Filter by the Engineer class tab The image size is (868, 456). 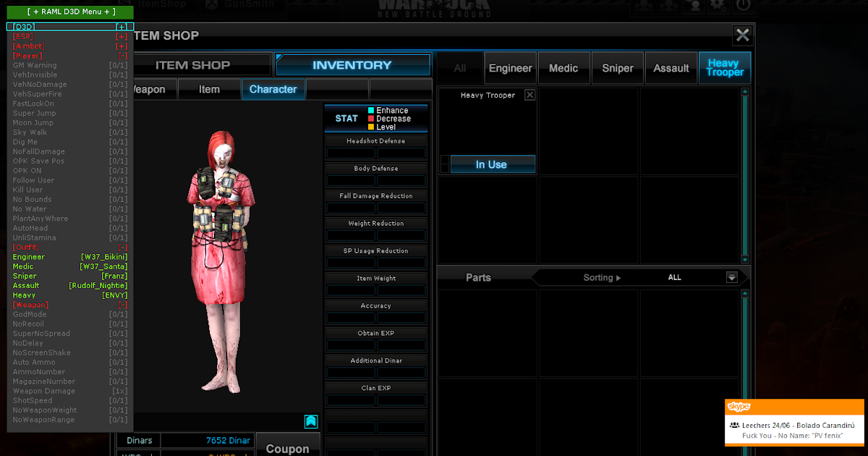coord(511,68)
